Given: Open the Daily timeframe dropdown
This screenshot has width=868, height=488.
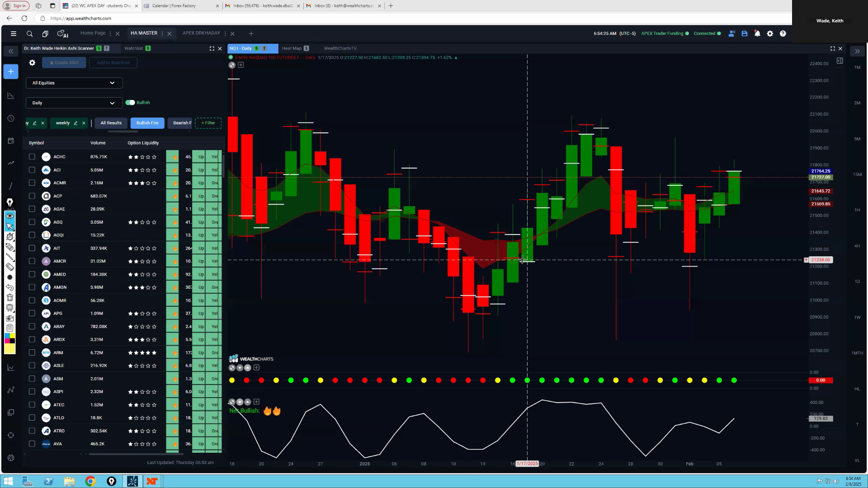Looking at the screenshot, I should [74, 103].
